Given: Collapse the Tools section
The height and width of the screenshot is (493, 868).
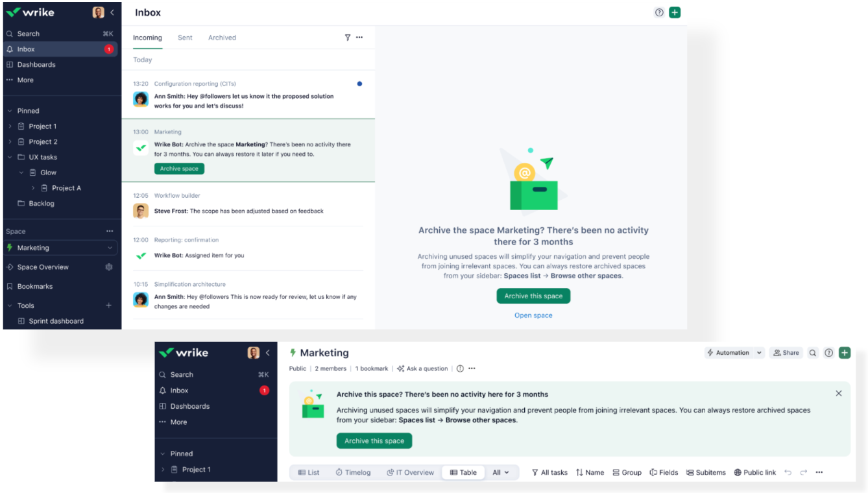Looking at the screenshot, I should [x=10, y=306].
